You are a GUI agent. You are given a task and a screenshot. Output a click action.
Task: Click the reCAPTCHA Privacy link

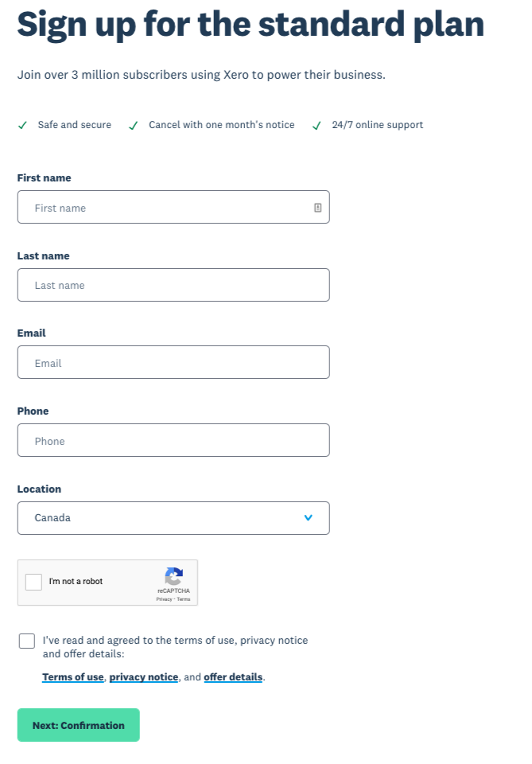click(x=164, y=599)
